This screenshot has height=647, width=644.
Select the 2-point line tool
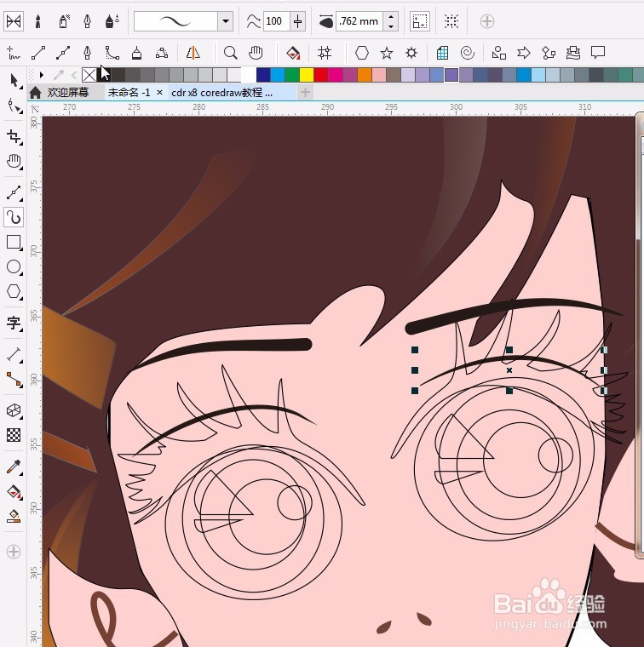click(x=38, y=53)
